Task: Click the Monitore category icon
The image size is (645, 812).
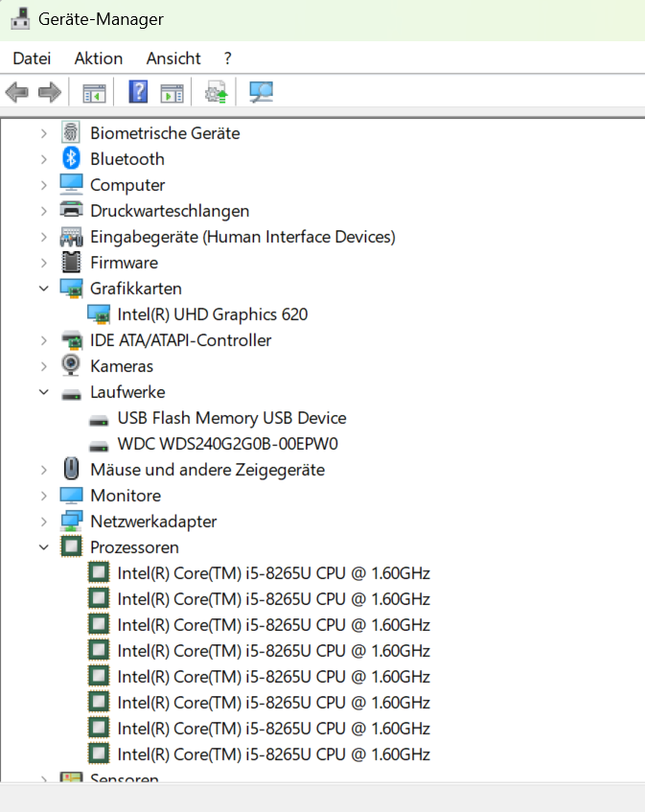Action: (71, 495)
